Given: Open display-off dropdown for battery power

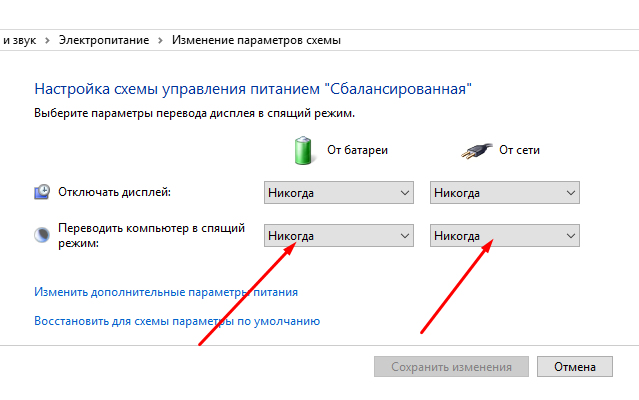Looking at the screenshot, I should [339, 193].
